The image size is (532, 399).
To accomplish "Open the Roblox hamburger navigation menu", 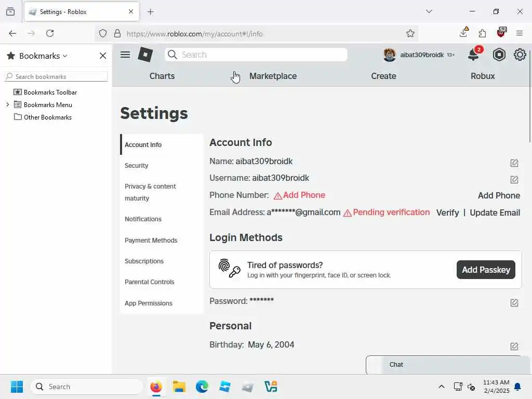I will [125, 55].
